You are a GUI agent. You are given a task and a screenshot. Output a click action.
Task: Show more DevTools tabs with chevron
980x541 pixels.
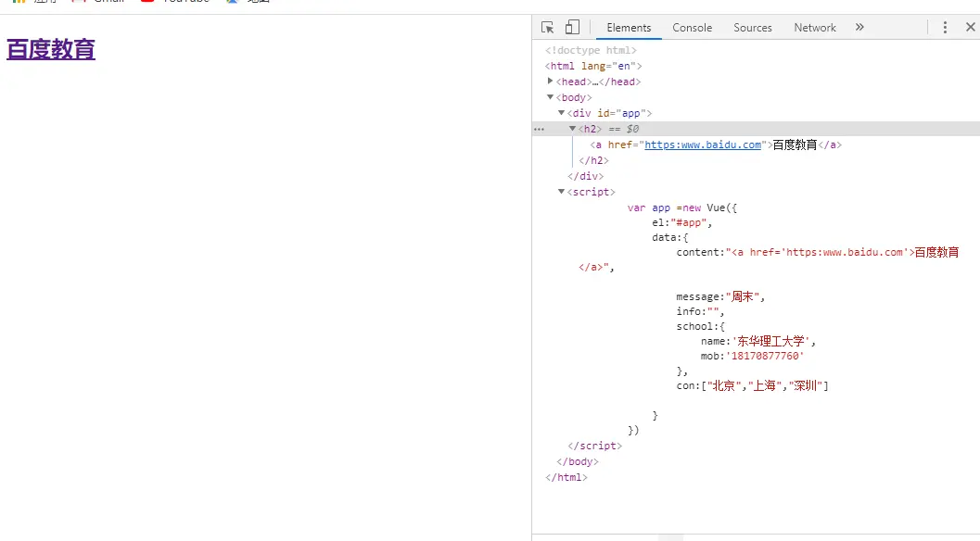[x=859, y=27]
